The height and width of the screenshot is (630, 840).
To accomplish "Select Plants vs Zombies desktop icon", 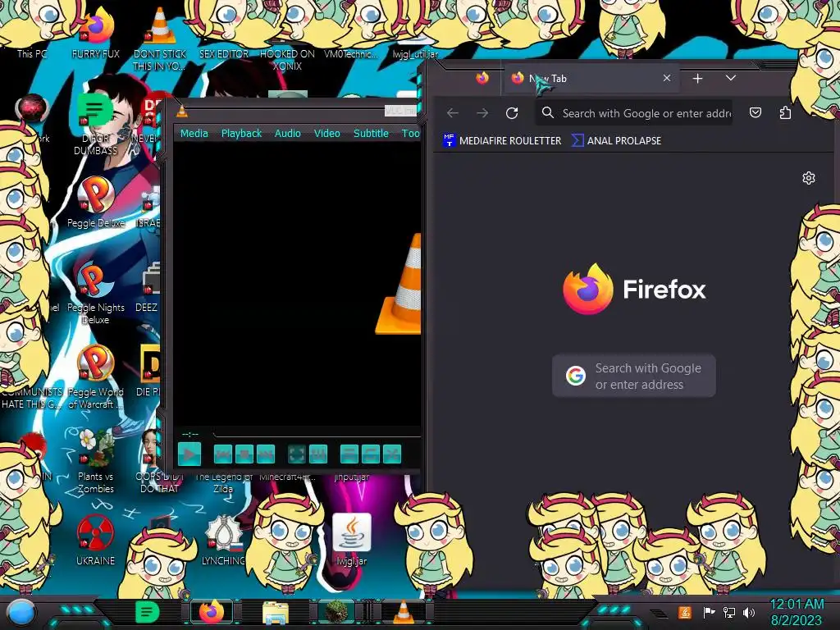I will (x=96, y=462).
